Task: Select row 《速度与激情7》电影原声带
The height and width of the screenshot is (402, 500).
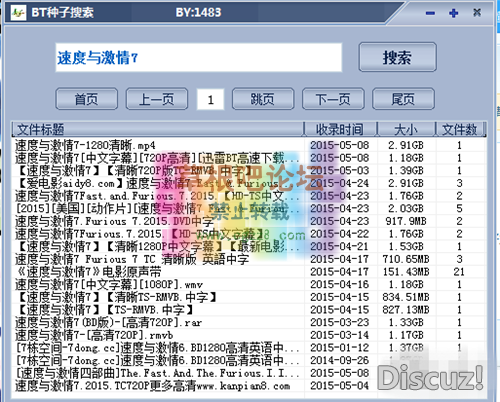Action: pos(249,272)
